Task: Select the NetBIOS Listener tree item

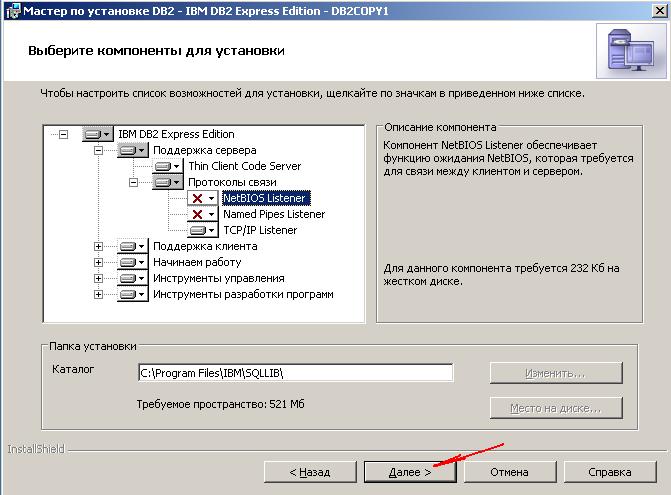Action: (266, 198)
